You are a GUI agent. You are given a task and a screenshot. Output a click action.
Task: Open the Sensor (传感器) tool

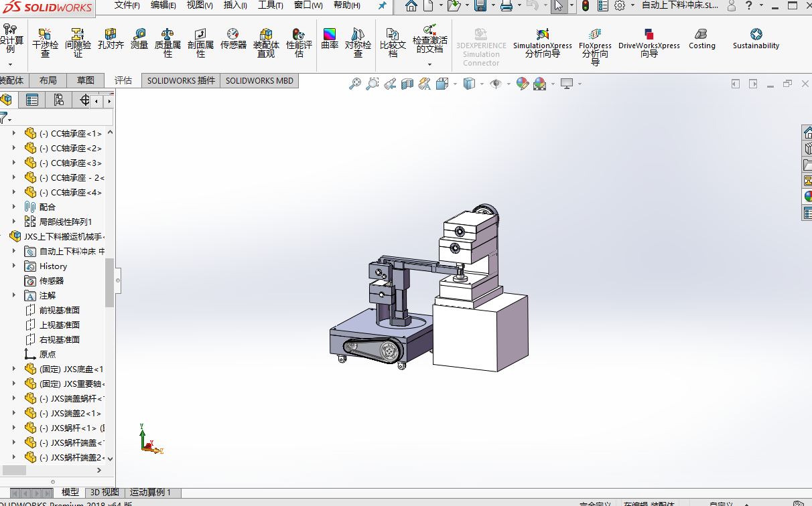pyautogui.click(x=233, y=39)
